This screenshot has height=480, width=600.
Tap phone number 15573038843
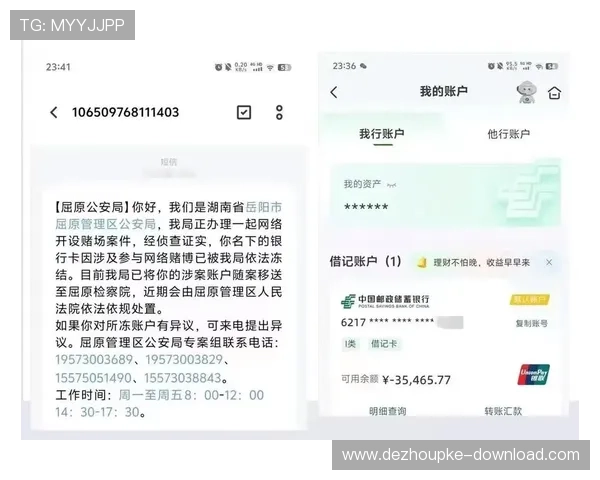click(183, 378)
